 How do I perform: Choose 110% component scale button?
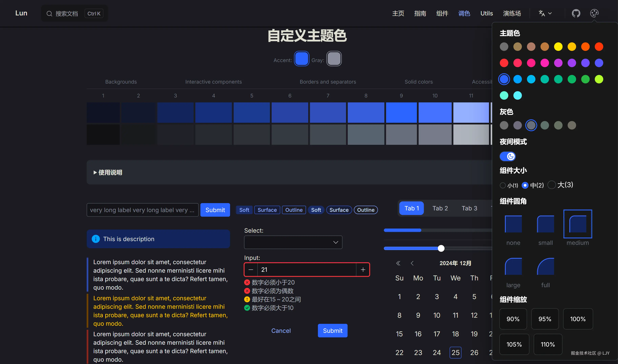click(x=548, y=344)
